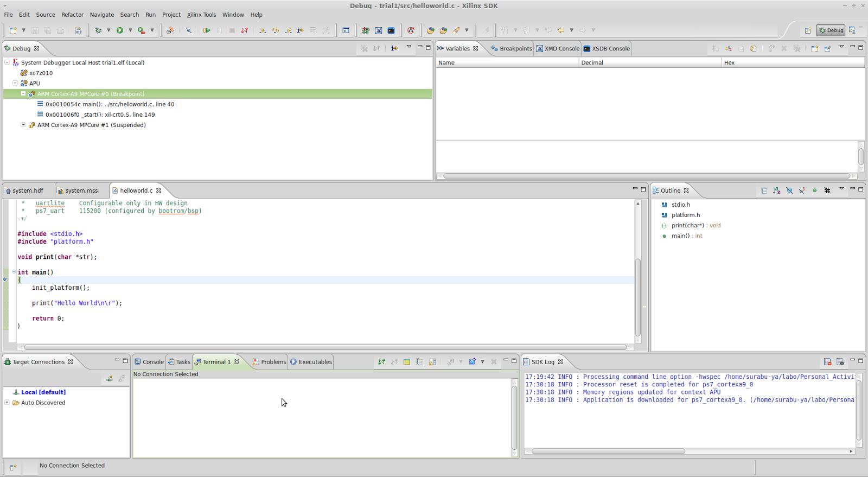The image size is (868, 477).
Task: Click the Debug bug icon in toolbar
Action: pos(98,30)
